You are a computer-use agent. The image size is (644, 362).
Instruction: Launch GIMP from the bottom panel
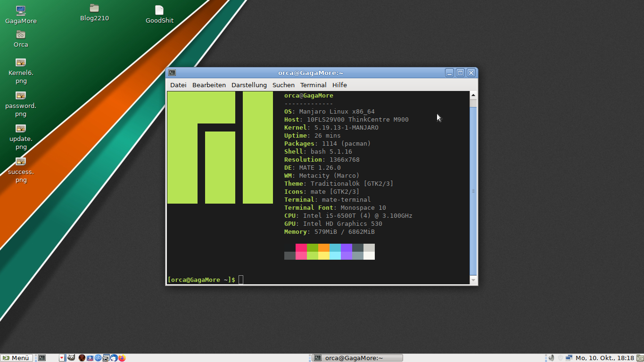coord(71,357)
